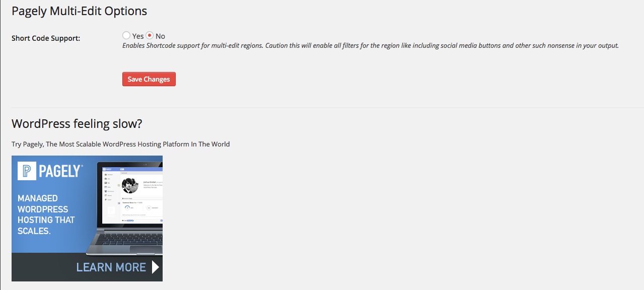Screen dimensions: 644x290
Task: Click the 'Pagely Multi-Edit Options' heading
Action: 80,11
